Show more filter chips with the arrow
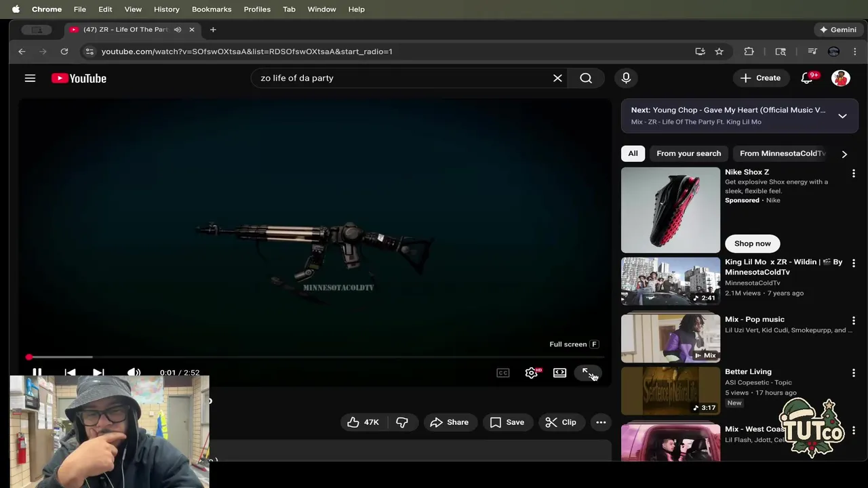 [844, 154]
